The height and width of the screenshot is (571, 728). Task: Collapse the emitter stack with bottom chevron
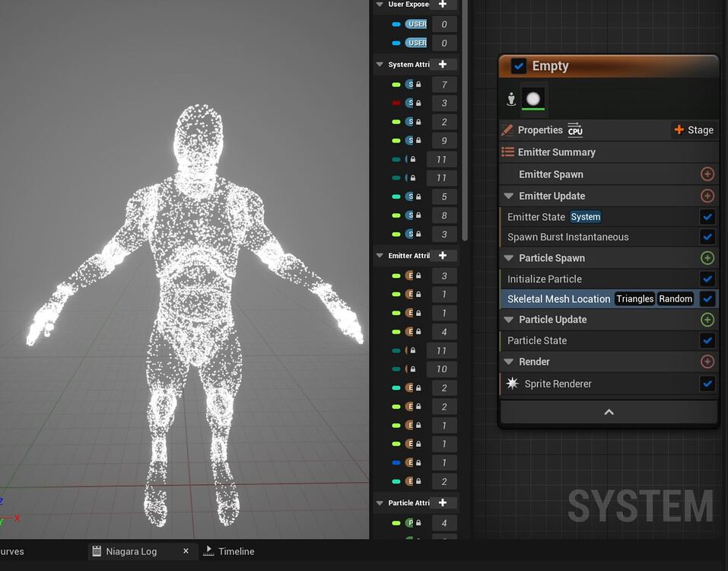608,411
